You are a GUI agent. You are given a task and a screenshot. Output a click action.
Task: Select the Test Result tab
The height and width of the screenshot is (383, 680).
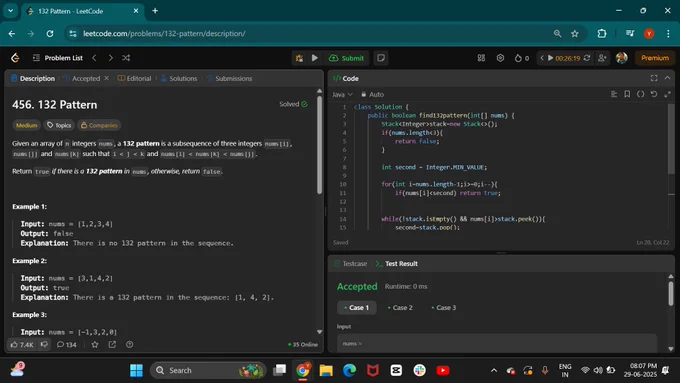[x=397, y=264]
